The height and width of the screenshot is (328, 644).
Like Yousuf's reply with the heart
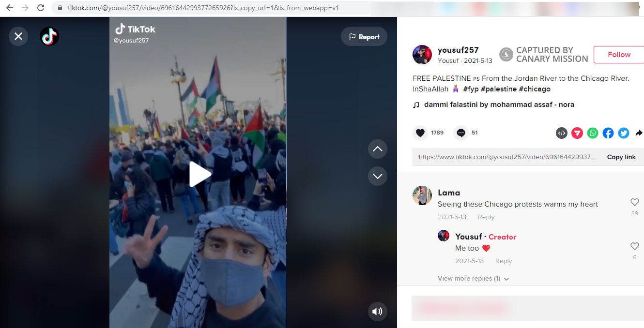tap(635, 246)
